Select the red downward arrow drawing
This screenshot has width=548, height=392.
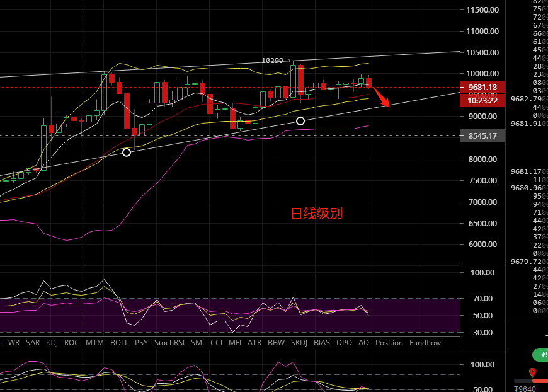click(x=381, y=98)
